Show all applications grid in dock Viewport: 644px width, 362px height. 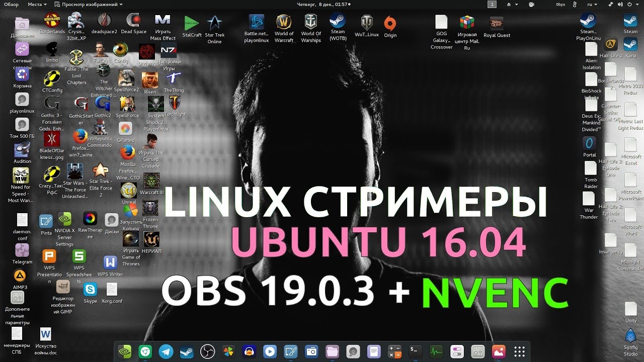click(x=520, y=351)
